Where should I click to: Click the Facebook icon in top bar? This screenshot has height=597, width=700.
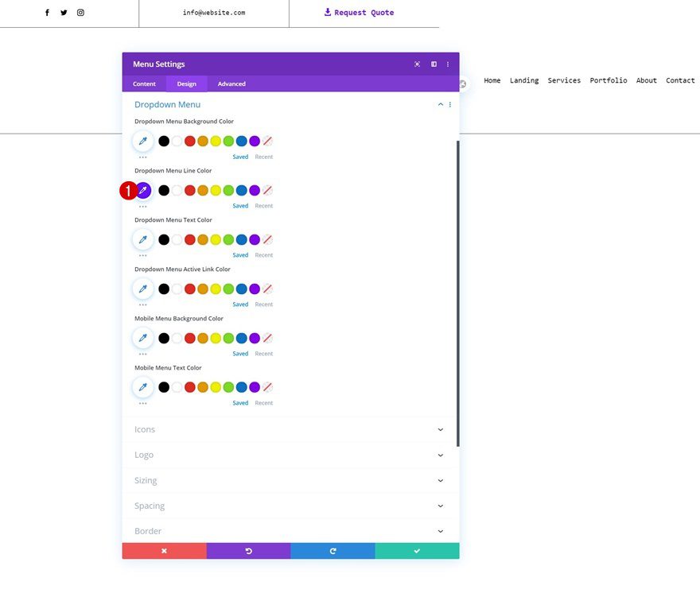(47, 13)
